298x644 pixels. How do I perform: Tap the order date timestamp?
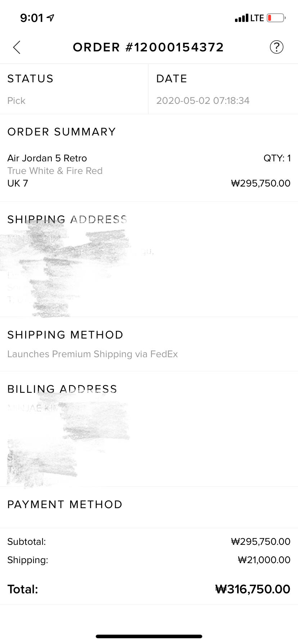[x=203, y=101]
